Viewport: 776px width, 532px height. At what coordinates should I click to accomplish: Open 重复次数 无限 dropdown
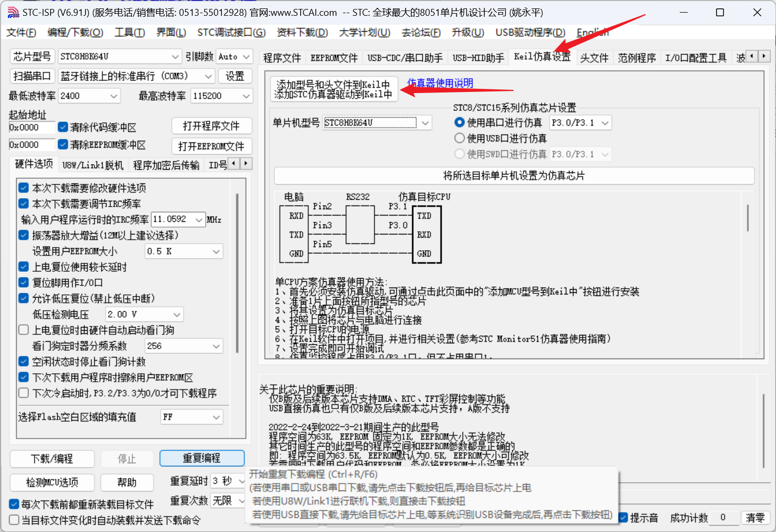coord(228,501)
